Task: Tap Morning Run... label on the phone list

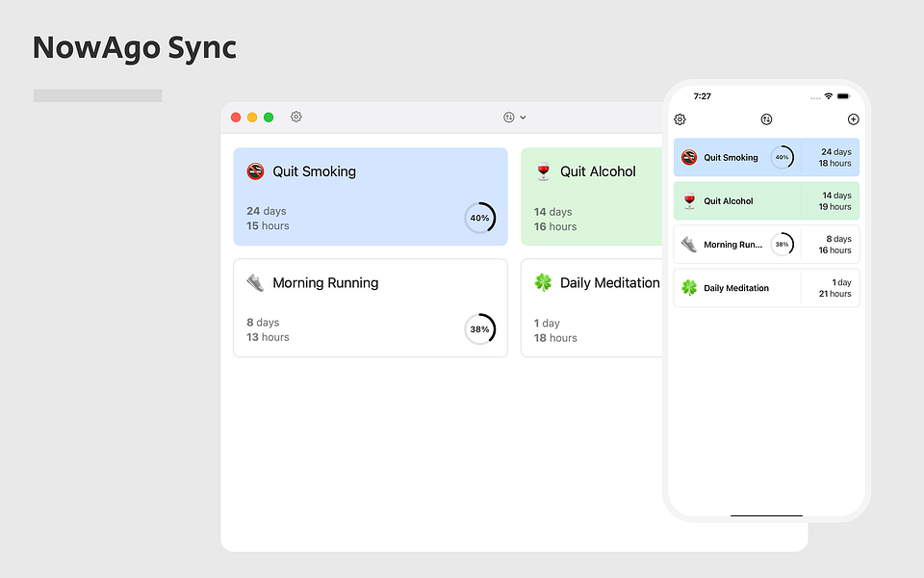Action: (x=733, y=245)
